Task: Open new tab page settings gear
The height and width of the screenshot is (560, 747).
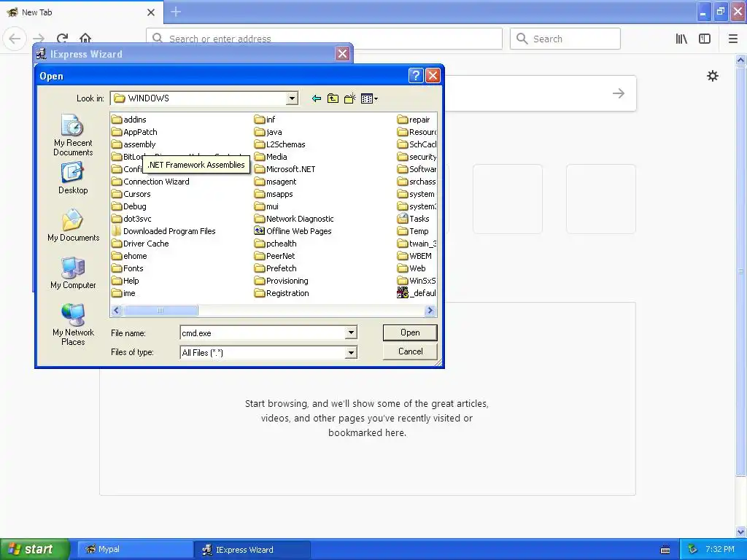Action: pos(712,76)
